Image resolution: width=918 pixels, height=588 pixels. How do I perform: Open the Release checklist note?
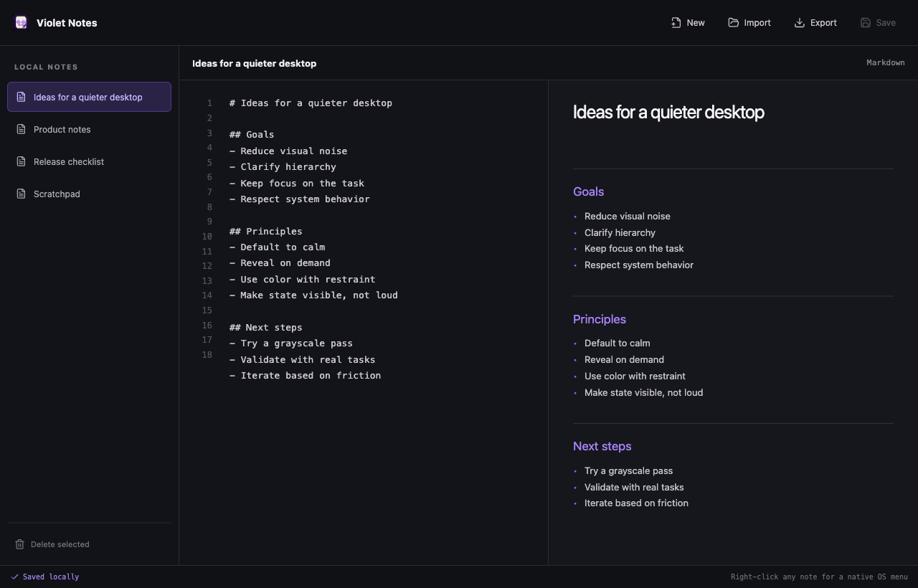(89, 161)
